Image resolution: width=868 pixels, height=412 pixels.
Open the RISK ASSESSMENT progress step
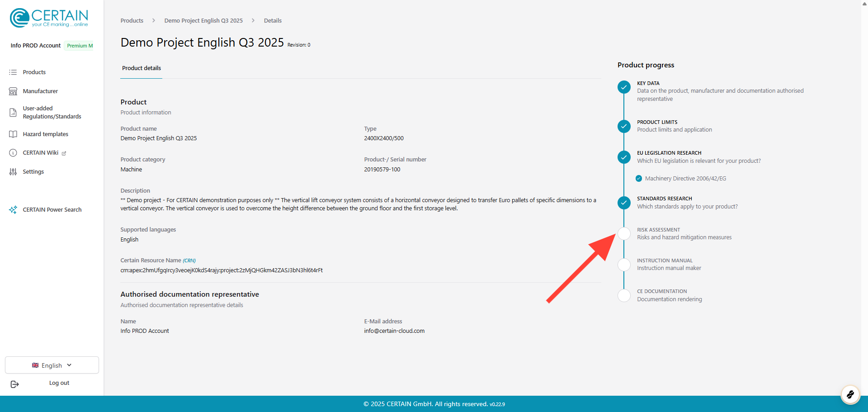point(659,230)
